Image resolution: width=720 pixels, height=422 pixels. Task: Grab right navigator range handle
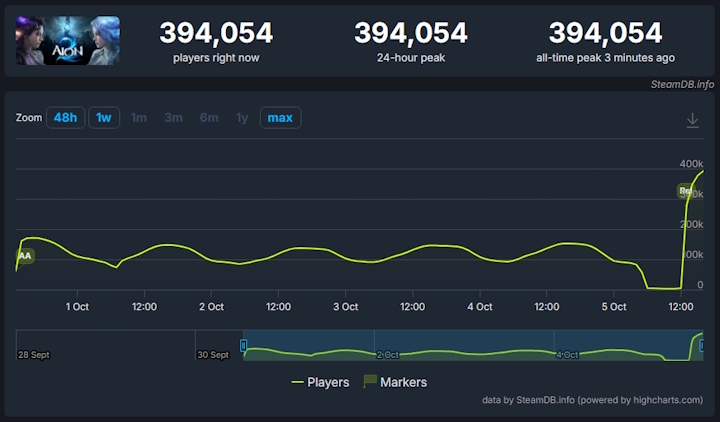point(702,345)
